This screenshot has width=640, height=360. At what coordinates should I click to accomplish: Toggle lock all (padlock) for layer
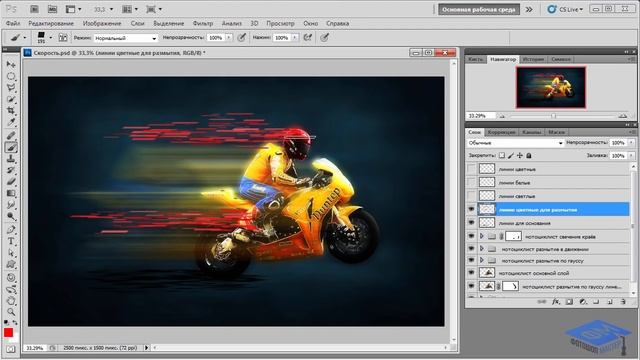pos(529,156)
